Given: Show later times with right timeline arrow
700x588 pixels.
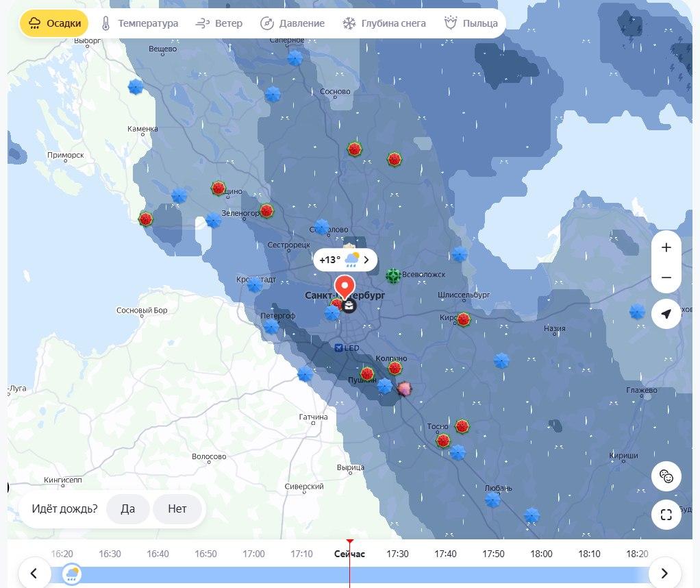Looking at the screenshot, I should pos(664,573).
